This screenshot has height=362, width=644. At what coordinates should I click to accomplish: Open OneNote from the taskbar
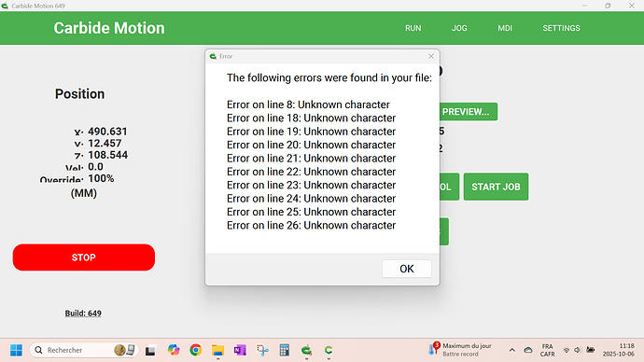240,350
